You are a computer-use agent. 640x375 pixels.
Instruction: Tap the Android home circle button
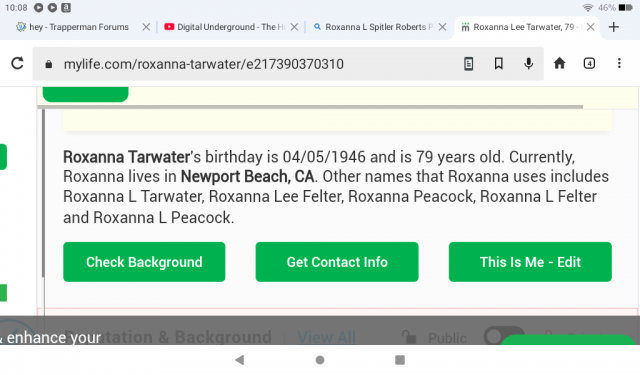(x=320, y=360)
